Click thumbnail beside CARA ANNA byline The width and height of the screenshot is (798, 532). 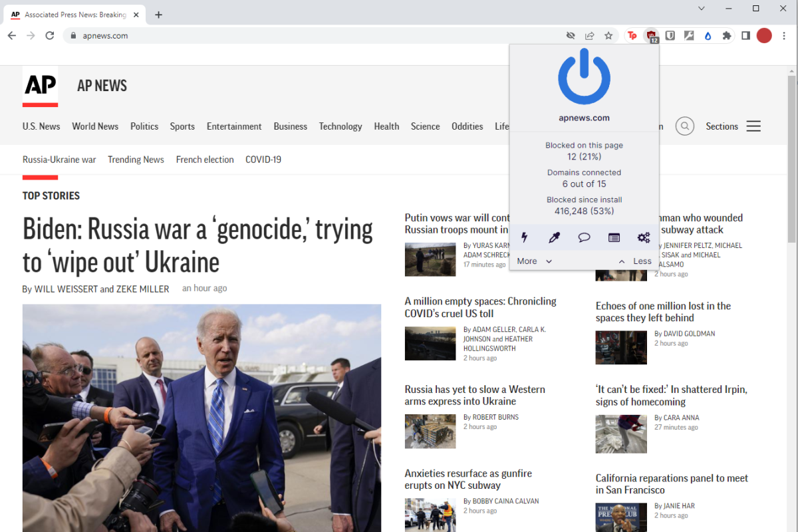click(621, 434)
